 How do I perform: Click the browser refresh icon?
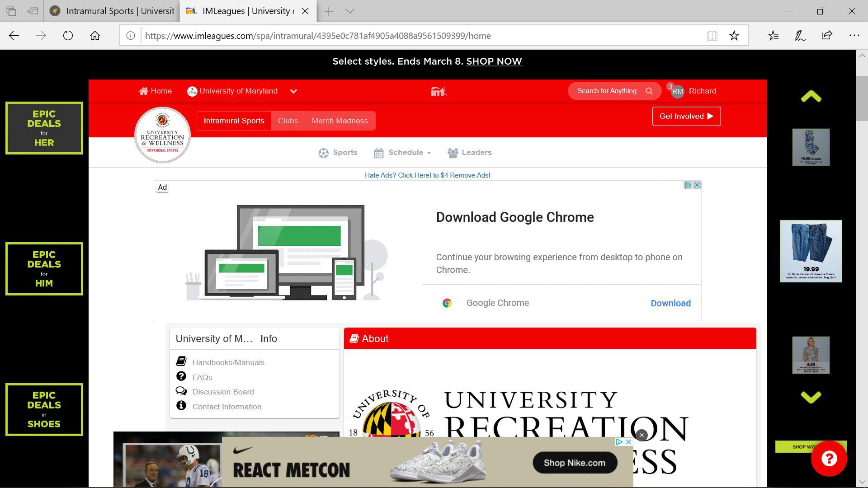coord(68,36)
